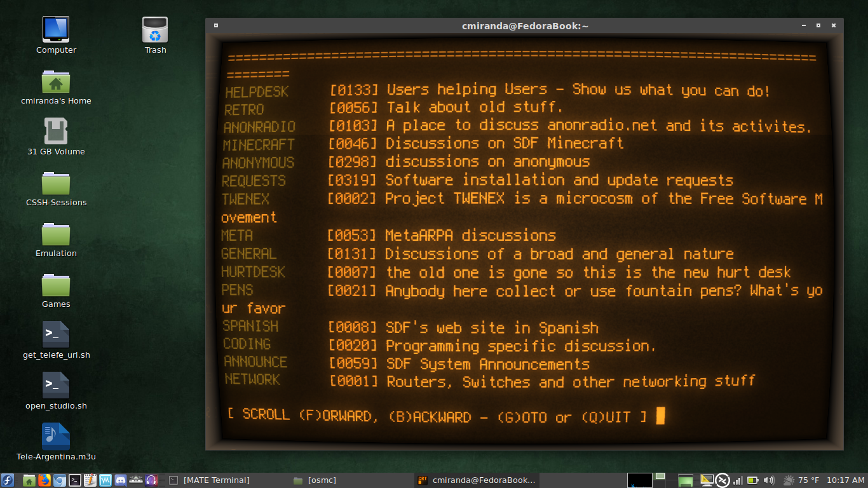Open the volume control in system tray
Image resolution: width=868 pixels, height=488 pixels.
(x=769, y=480)
